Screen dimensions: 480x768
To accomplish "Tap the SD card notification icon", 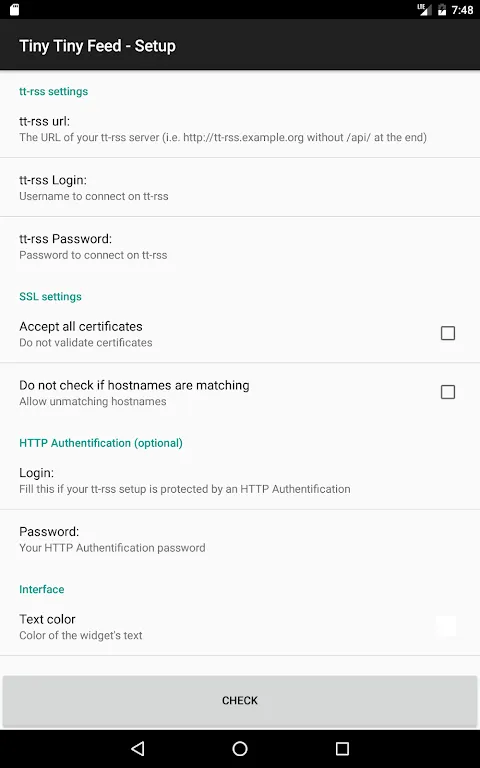I will [x=14, y=9].
